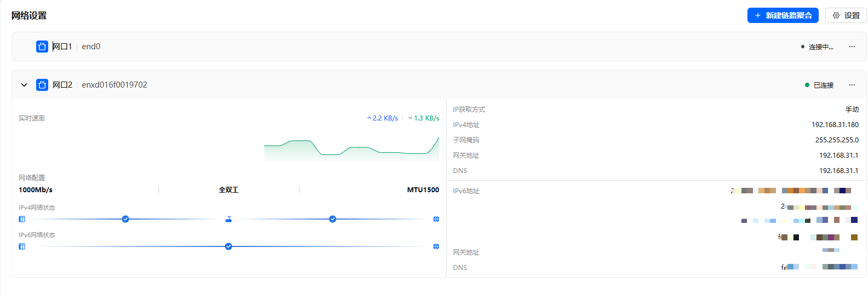Click the IP获取方式 label
This screenshot has height=299, width=868.
point(469,110)
